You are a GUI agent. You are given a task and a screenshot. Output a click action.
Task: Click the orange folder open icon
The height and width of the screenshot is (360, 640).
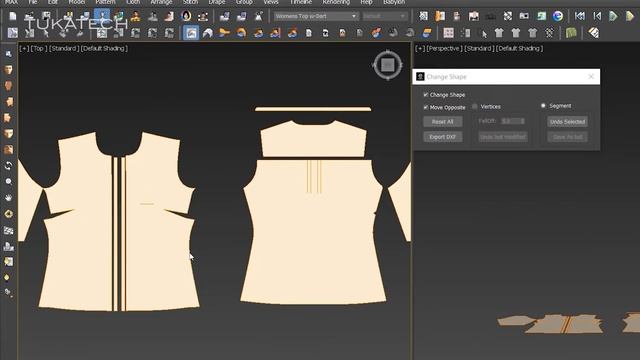tap(440, 16)
